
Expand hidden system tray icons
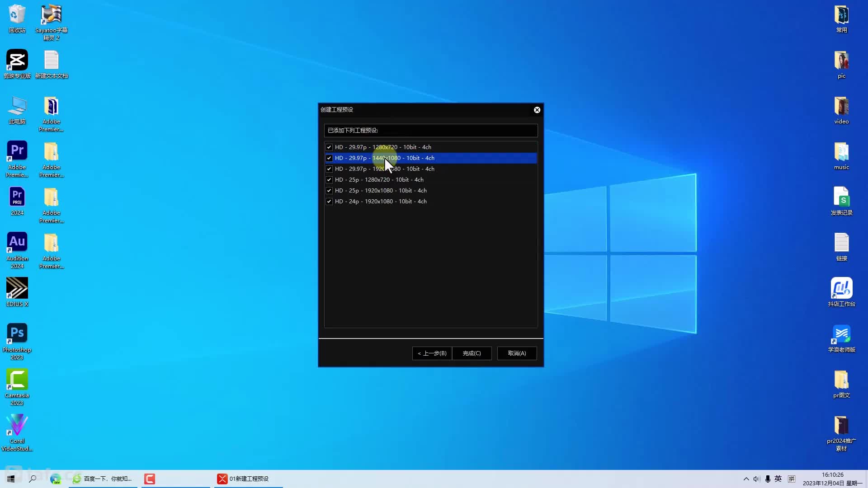[746, 479]
